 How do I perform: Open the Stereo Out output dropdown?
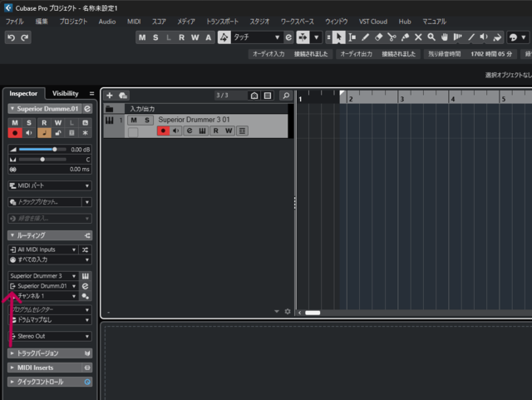coord(49,337)
